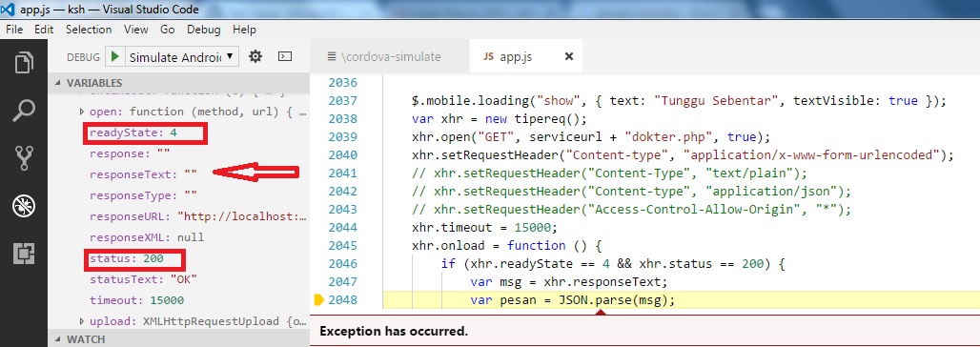Open the Debug menu
Viewport: 980px width, 347px height.
204,30
